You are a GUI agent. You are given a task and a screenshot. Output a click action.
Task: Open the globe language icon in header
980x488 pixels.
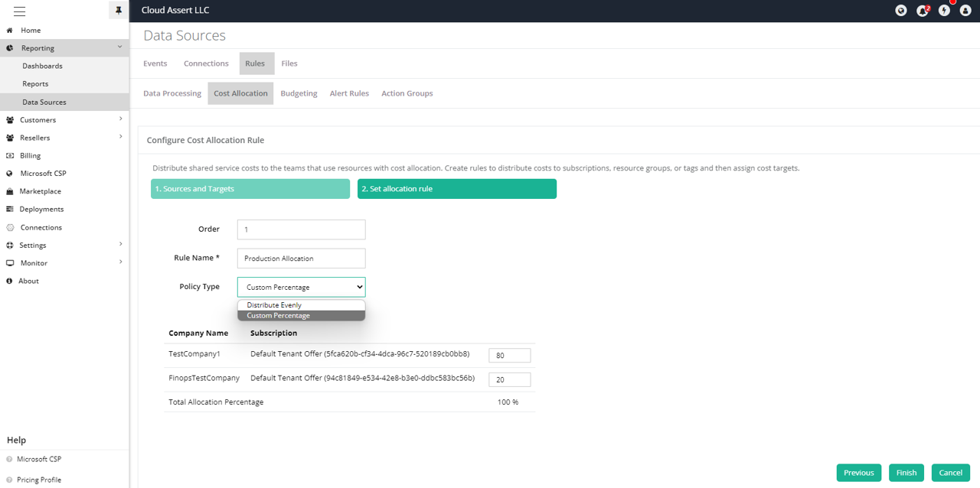tap(901, 11)
